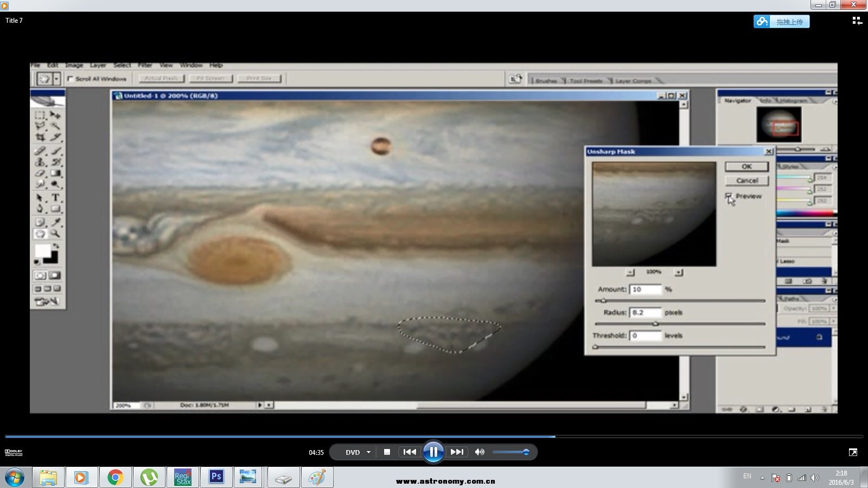Select the Gradient tool

point(55,173)
